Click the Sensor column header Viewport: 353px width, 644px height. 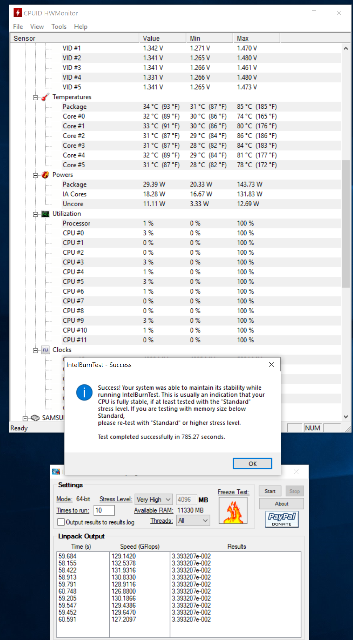tap(75, 38)
